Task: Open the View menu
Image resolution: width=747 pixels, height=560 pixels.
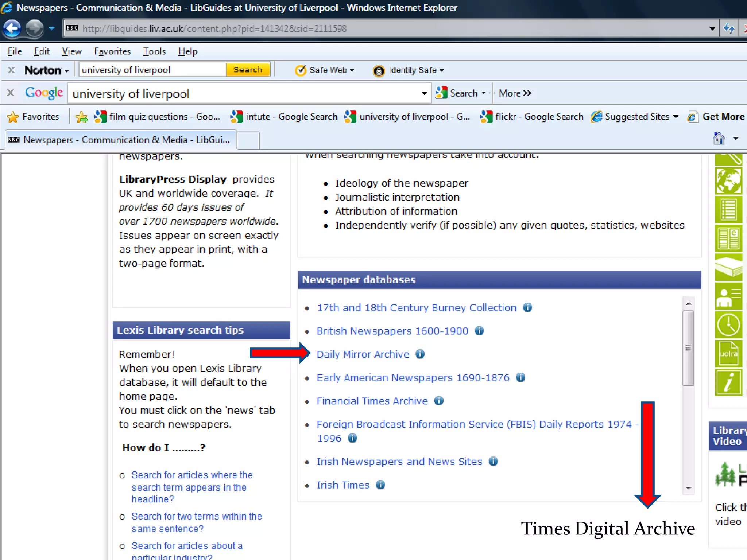Action: click(x=71, y=51)
